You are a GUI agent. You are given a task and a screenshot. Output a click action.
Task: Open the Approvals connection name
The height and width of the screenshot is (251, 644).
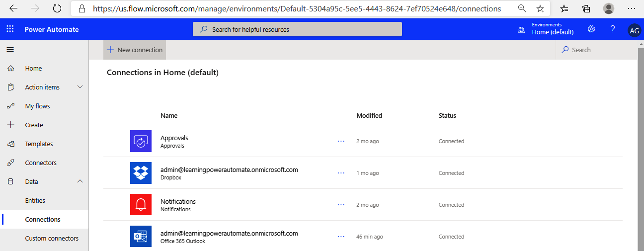click(x=174, y=138)
